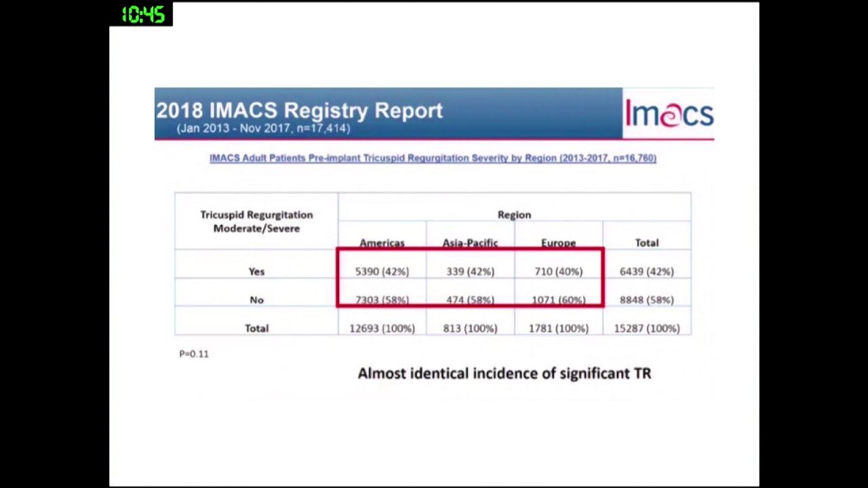This screenshot has height=488, width=868.
Task: Click the 'Total' row label
Action: pyautogui.click(x=256, y=328)
